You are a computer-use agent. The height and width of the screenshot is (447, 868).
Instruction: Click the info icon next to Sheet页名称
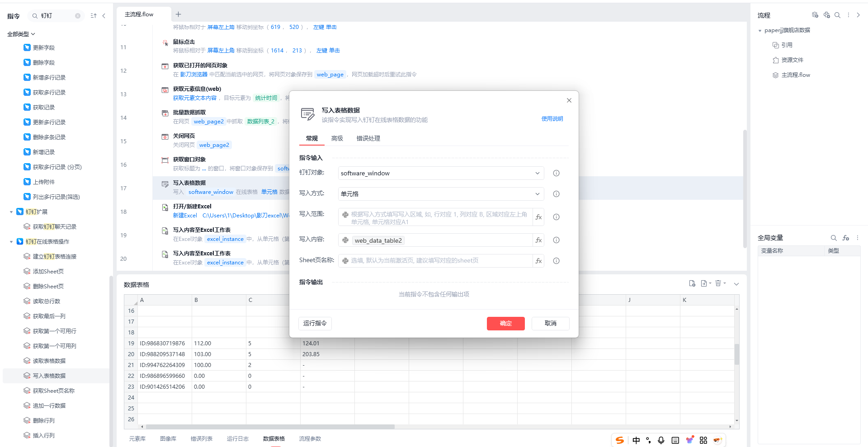coord(557,261)
